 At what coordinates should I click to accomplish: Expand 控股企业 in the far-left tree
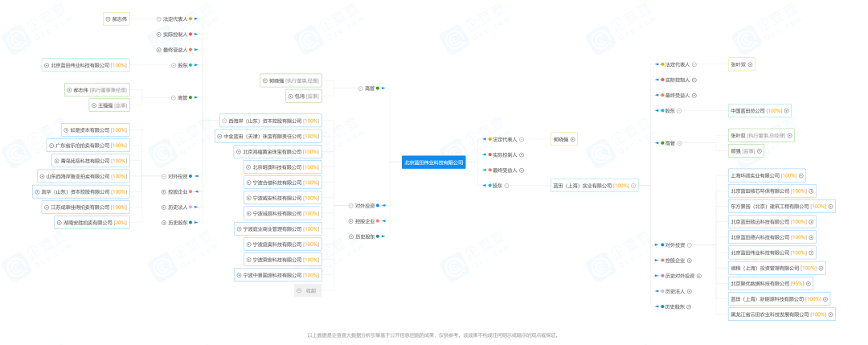coord(163,192)
